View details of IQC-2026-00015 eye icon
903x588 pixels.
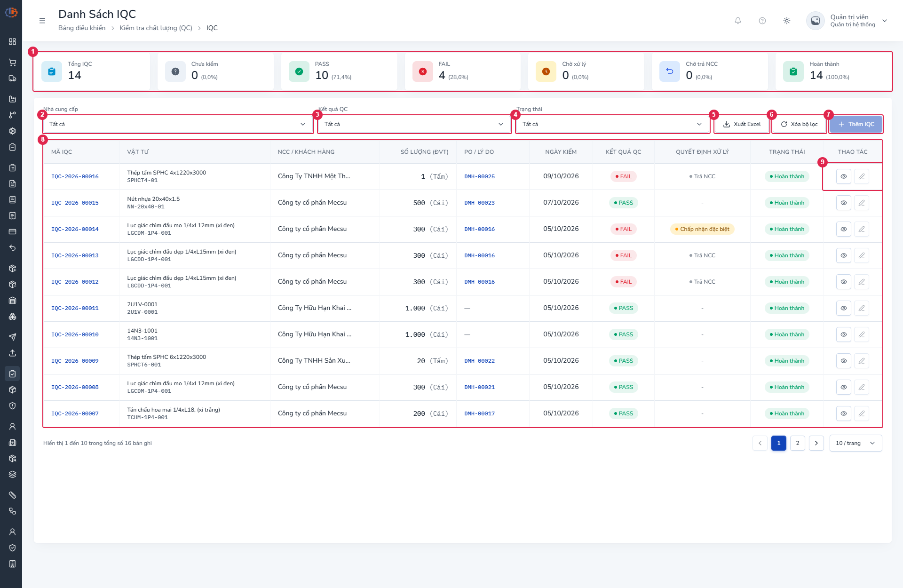pos(844,203)
